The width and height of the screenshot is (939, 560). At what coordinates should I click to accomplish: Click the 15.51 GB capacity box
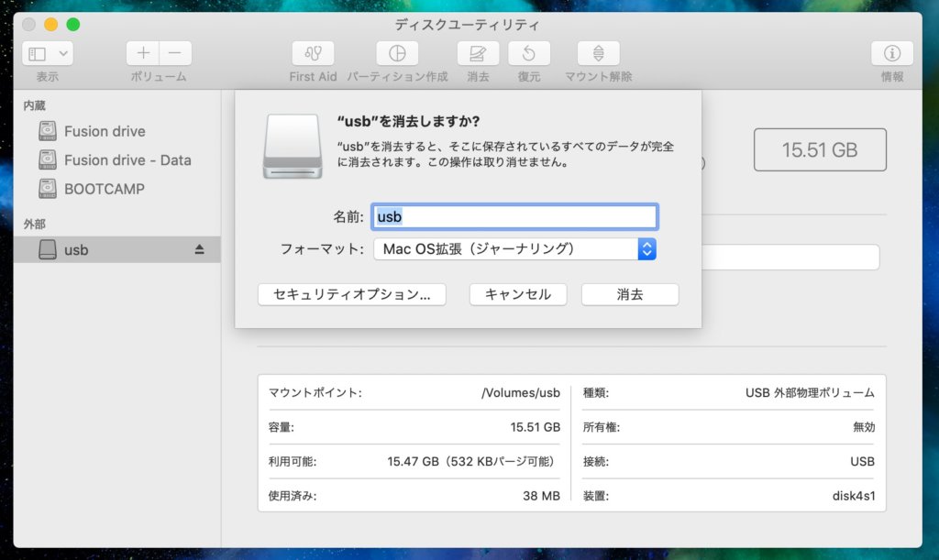point(820,149)
